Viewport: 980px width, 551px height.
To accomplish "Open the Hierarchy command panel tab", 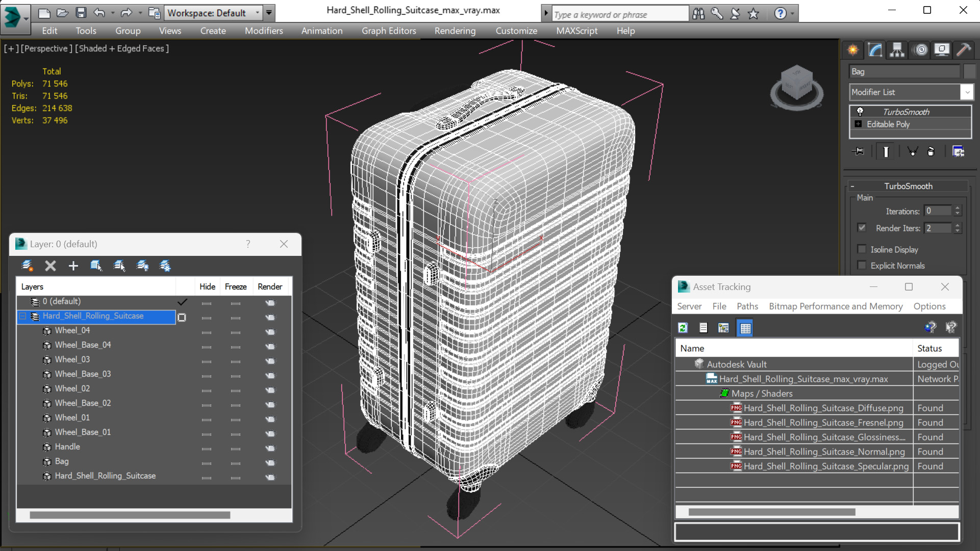I will pyautogui.click(x=897, y=49).
